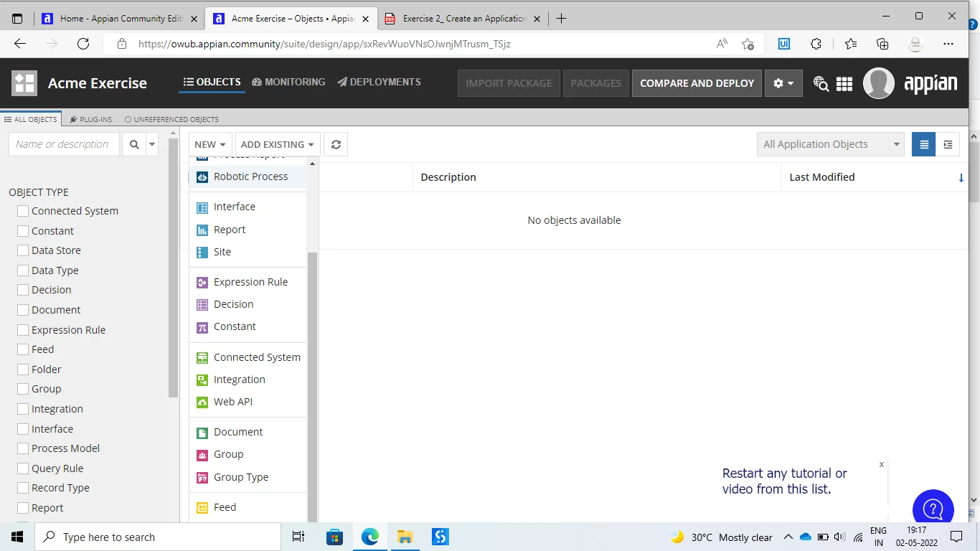Click the Document icon in NEW menu
The height and width of the screenshot is (551, 980).
tap(202, 432)
